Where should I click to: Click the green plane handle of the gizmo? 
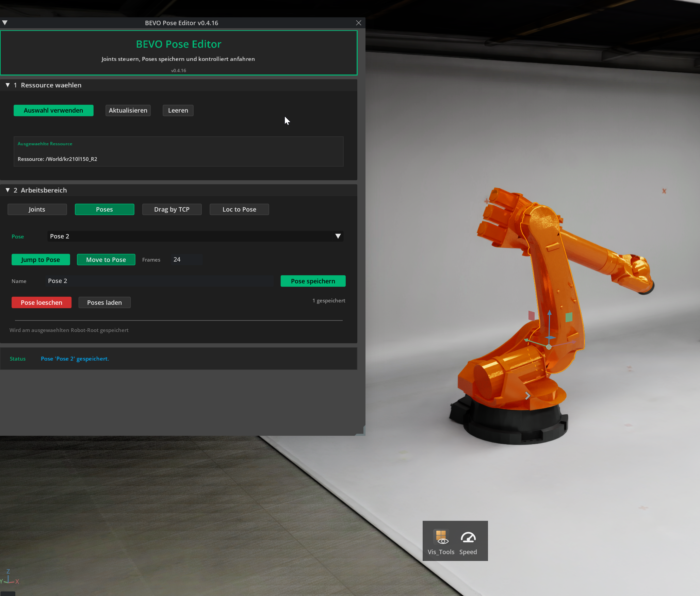coord(569,317)
